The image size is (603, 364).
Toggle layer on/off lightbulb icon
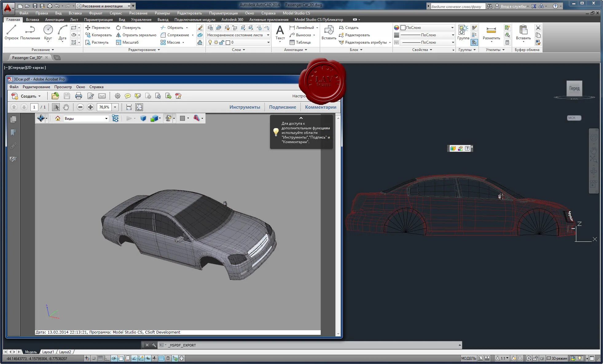pyautogui.click(x=210, y=42)
